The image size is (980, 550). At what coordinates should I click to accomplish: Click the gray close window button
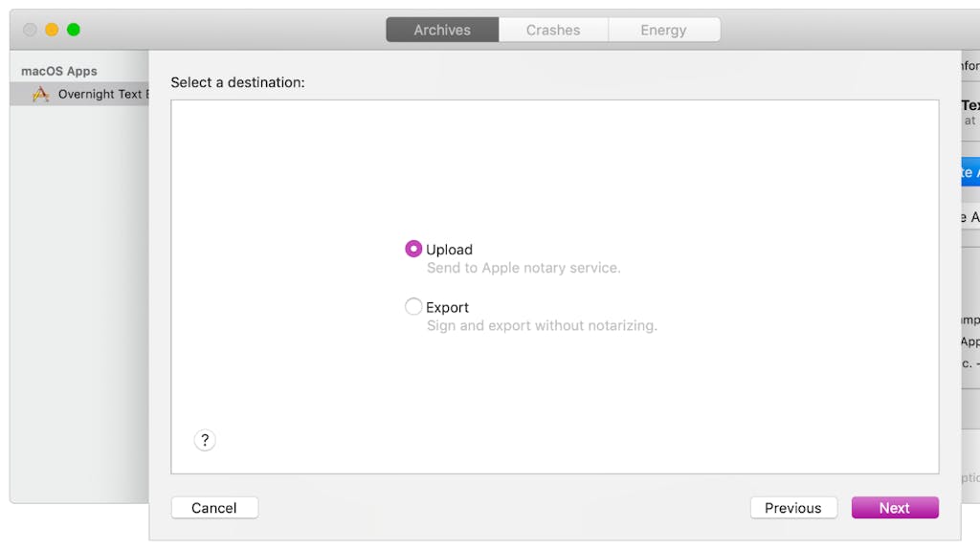30,30
